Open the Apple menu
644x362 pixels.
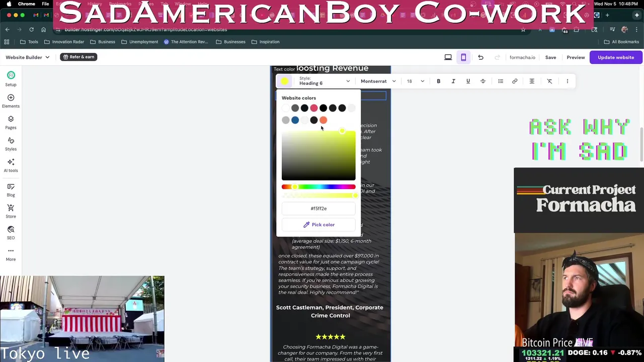point(9,4)
